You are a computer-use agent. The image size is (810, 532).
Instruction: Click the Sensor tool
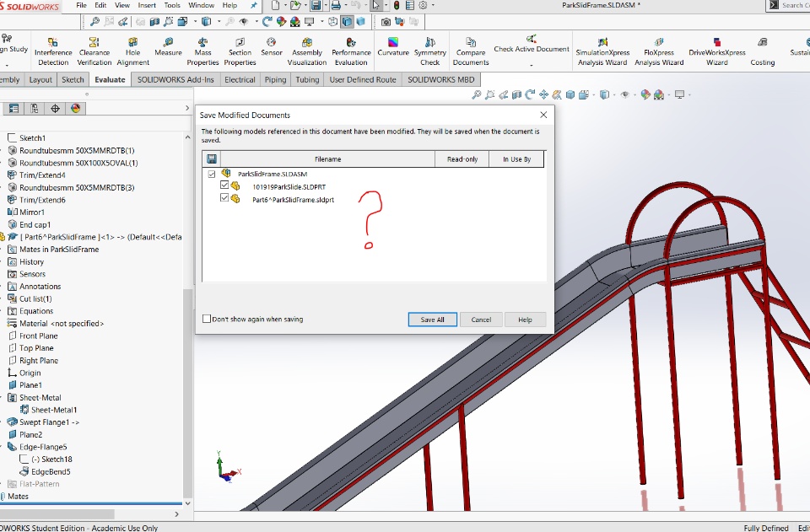[271, 47]
